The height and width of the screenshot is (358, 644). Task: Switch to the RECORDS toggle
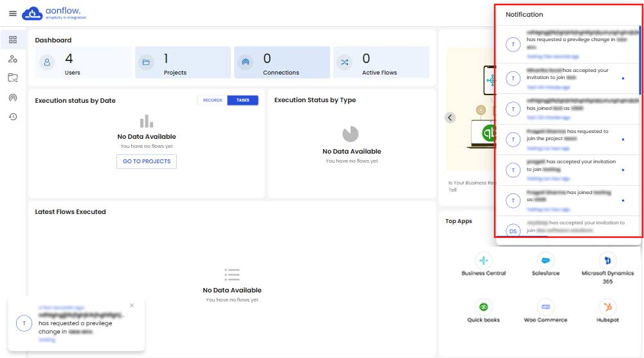(212, 100)
